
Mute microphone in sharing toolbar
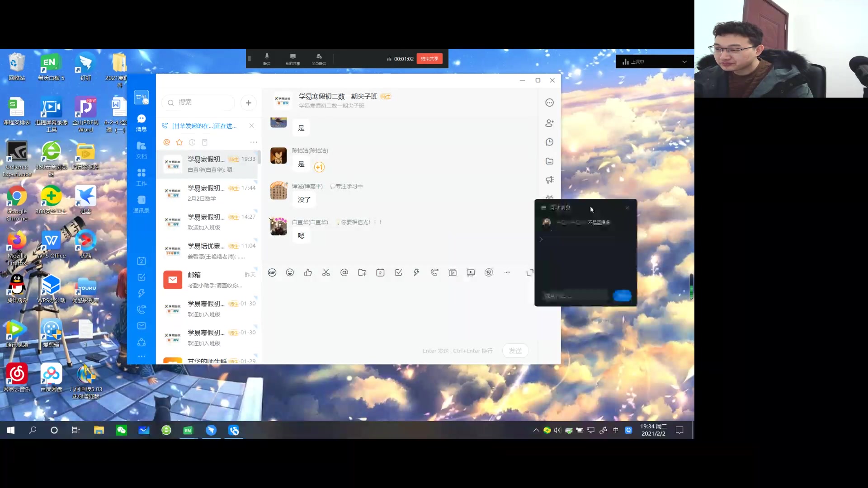point(267,58)
